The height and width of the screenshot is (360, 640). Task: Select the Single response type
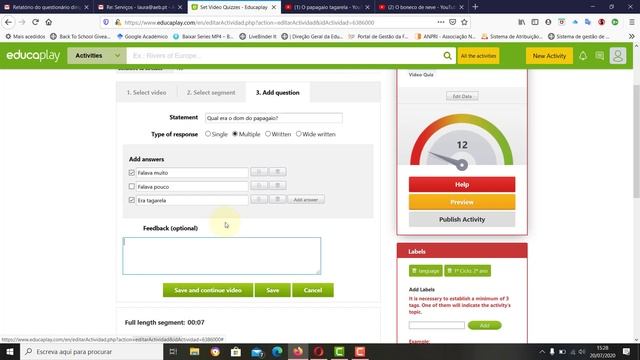[x=208, y=134]
